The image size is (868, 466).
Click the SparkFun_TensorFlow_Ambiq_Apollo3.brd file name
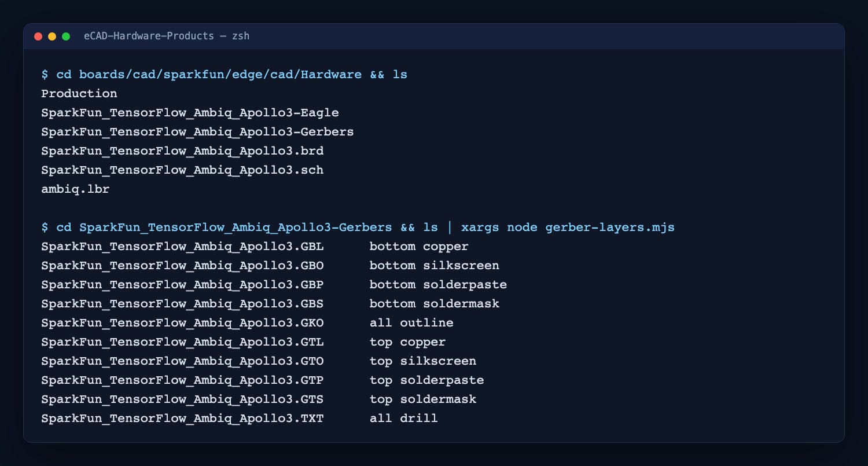182,151
